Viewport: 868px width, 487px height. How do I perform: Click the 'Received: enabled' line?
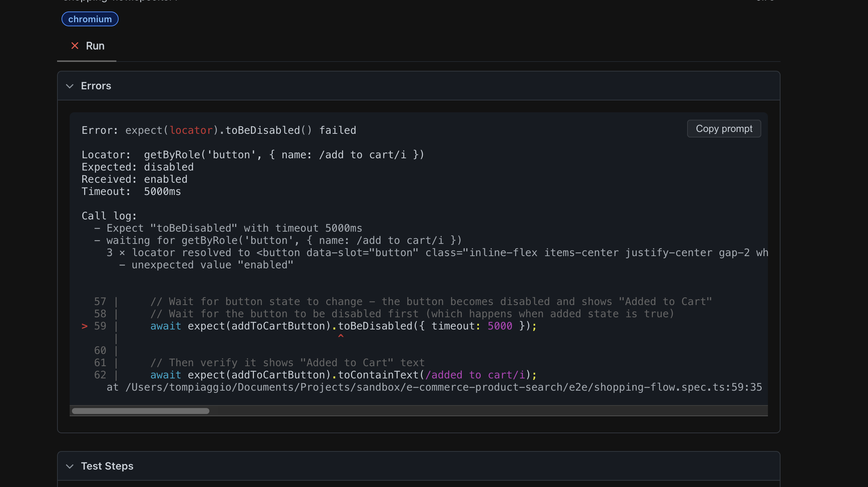pyautogui.click(x=135, y=179)
